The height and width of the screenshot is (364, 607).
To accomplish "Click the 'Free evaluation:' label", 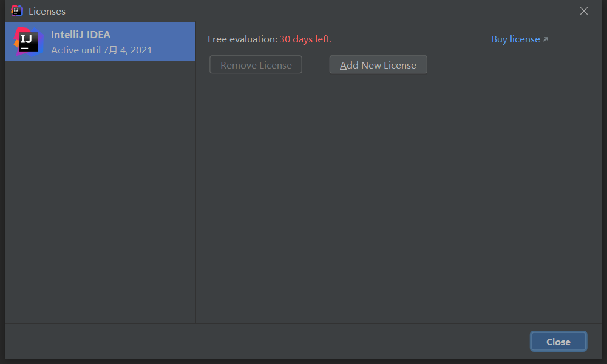I will 242,39.
